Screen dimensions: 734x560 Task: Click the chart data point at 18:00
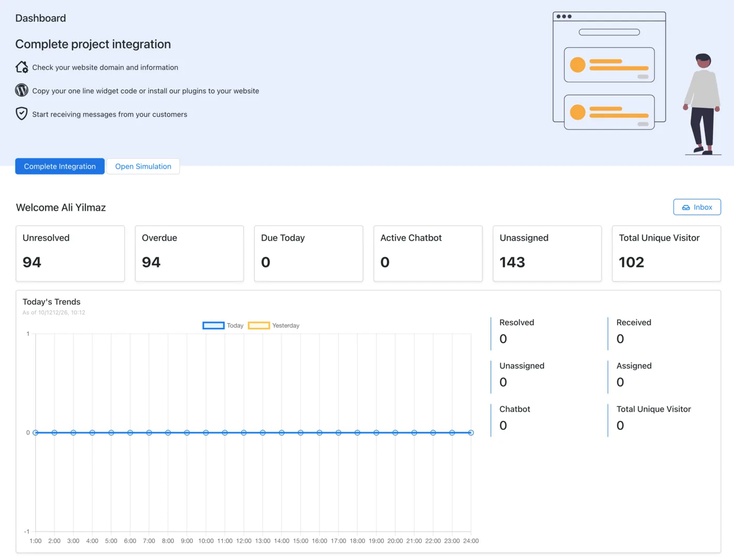(x=358, y=433)
